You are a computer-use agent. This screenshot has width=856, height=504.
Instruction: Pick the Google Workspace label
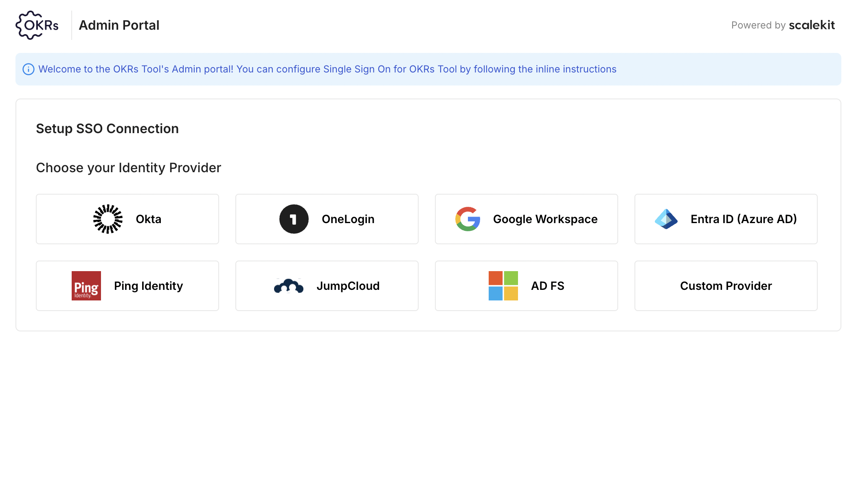(545, 219)
